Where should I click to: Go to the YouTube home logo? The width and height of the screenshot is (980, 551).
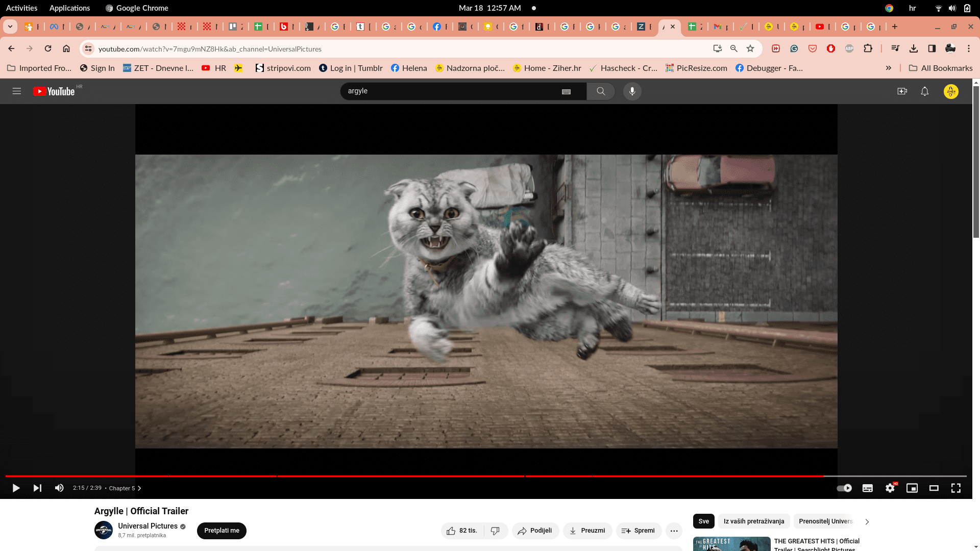point(54,91)
